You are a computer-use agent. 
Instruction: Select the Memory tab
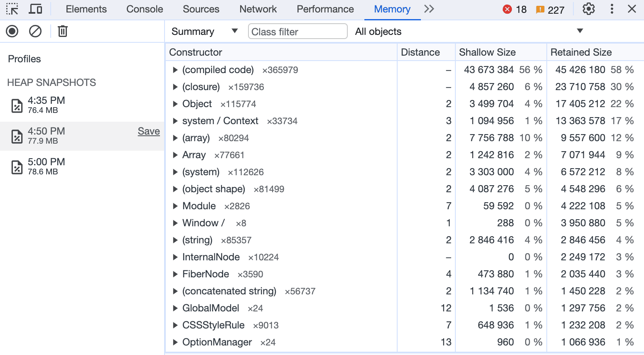[x=392, y=9]
